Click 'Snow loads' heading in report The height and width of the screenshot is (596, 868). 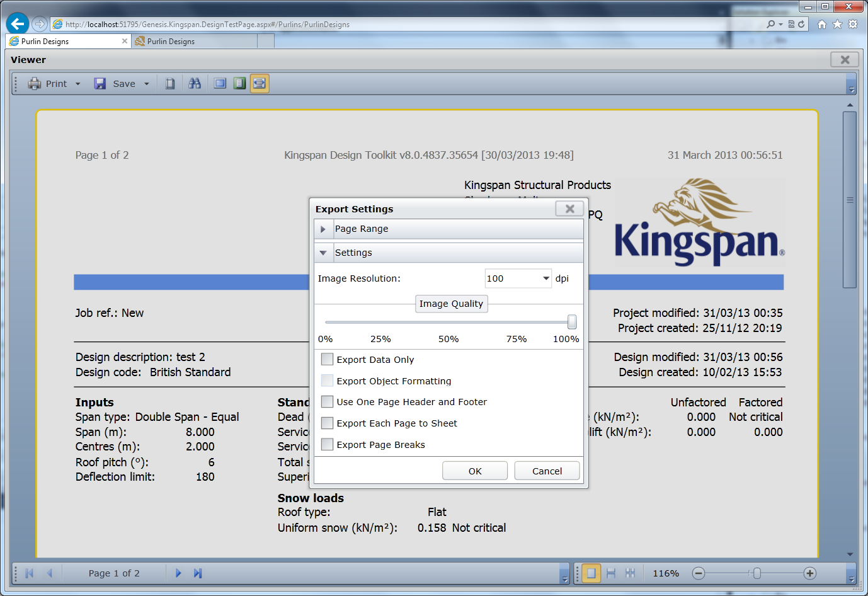pos(311,498)
